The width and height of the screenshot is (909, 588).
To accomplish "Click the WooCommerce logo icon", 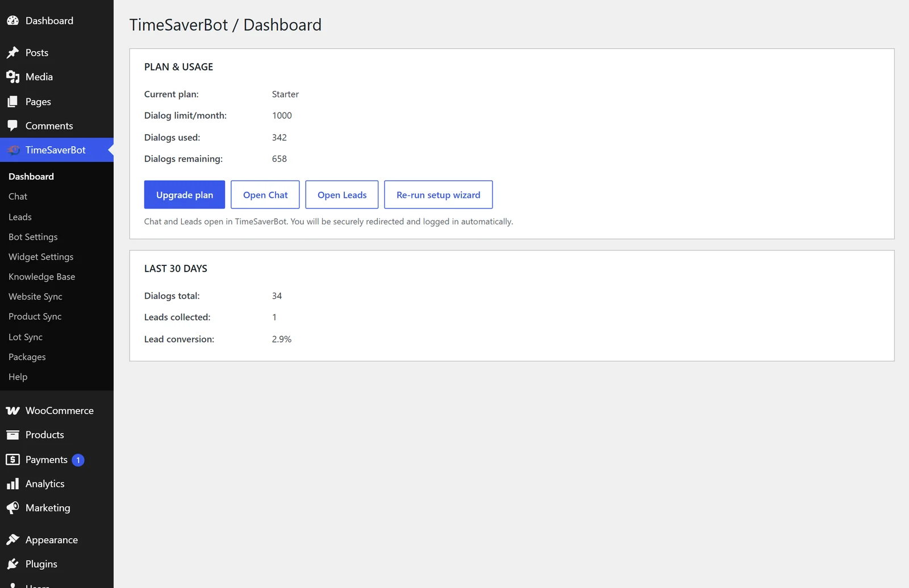I will click(x=12, y=410).
